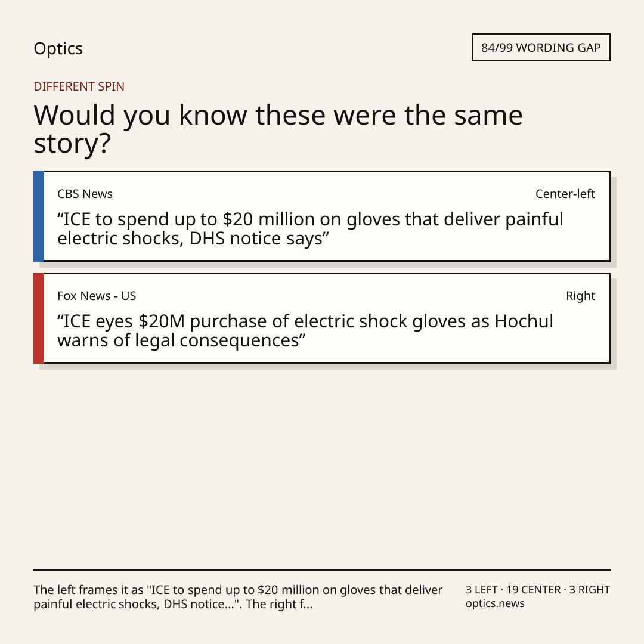Screen dimensions: 644x644
Task: Click the Optics logo text
Action: (58, 49)
